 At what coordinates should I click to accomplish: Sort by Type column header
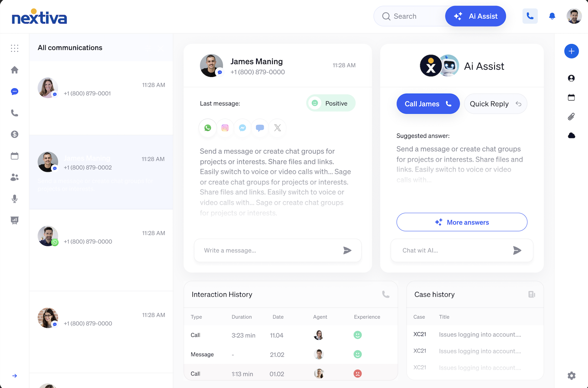[196, 317]
